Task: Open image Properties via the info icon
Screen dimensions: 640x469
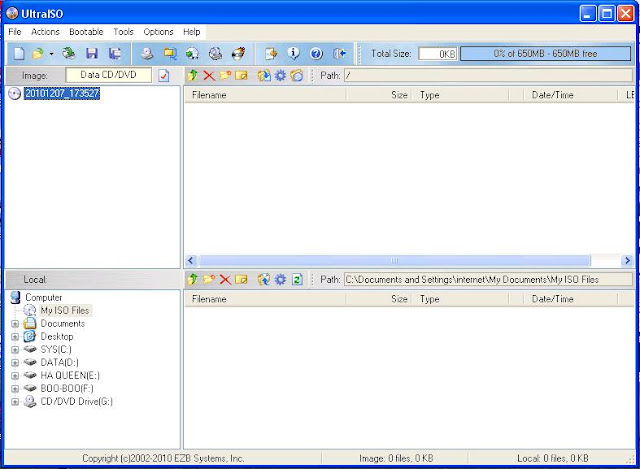Action: (x=293, y=53)
